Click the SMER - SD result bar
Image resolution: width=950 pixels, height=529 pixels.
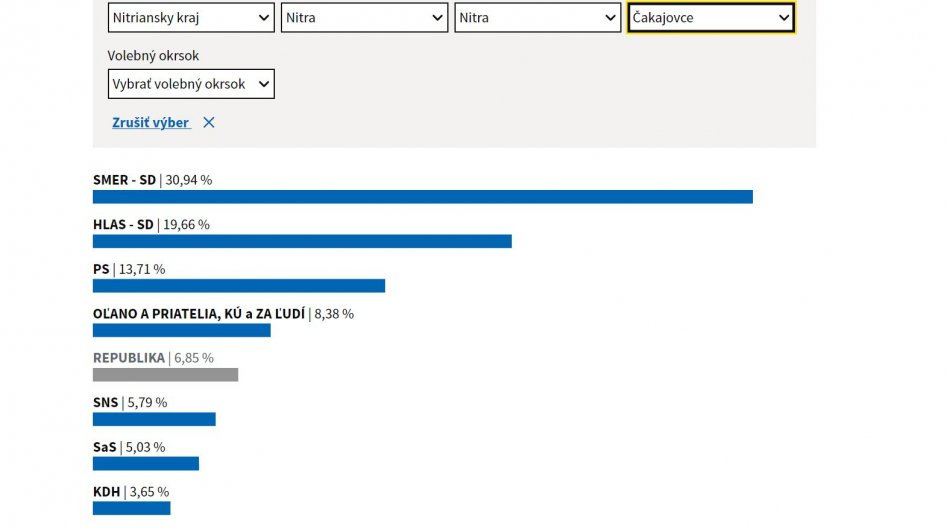(422, 197)
